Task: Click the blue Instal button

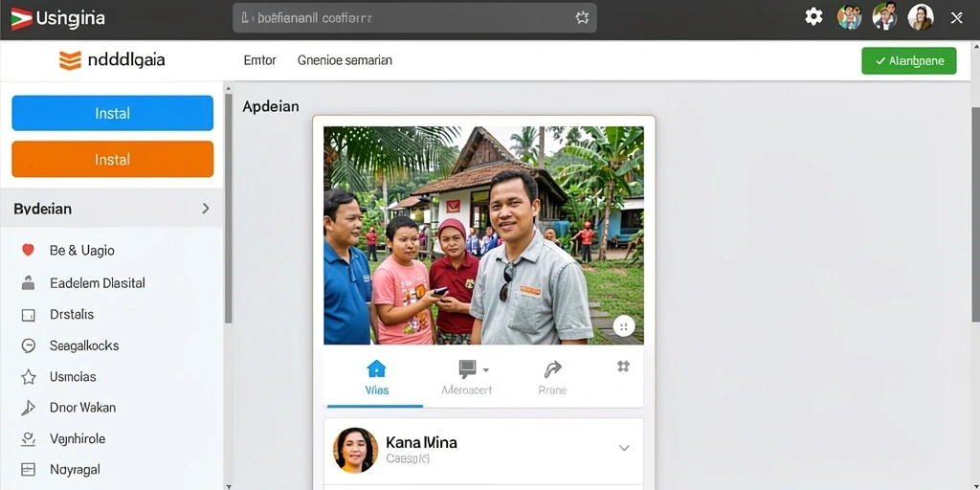Action: tap(113, 113)
